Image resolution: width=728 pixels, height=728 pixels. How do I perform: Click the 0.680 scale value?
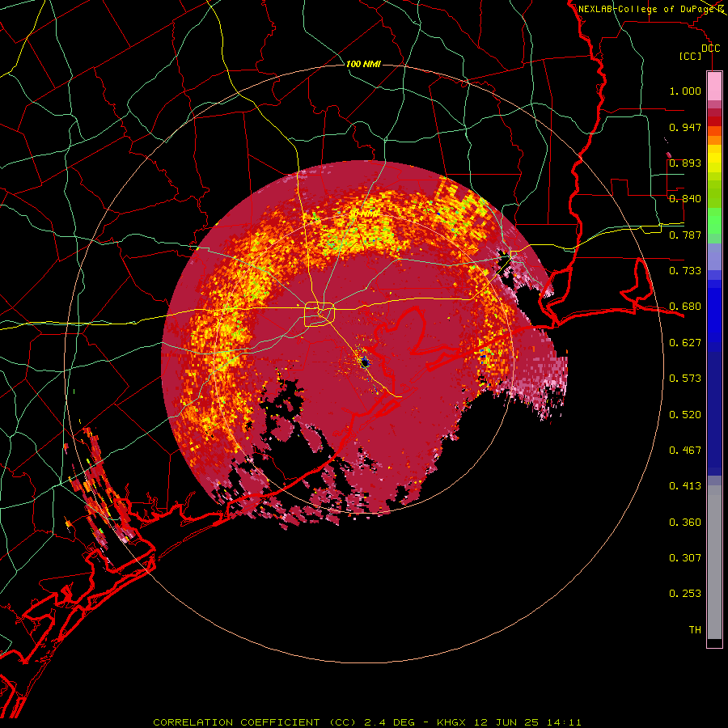point(685,307)
